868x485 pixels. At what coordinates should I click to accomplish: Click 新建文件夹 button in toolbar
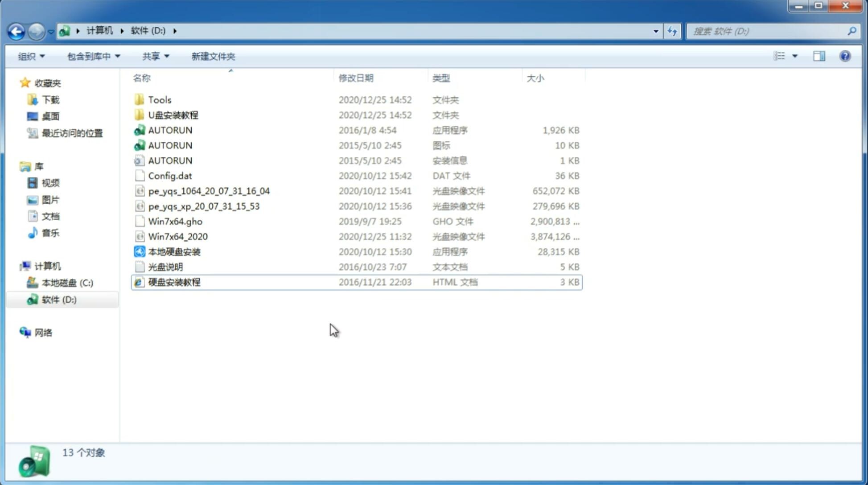point(213,56)
